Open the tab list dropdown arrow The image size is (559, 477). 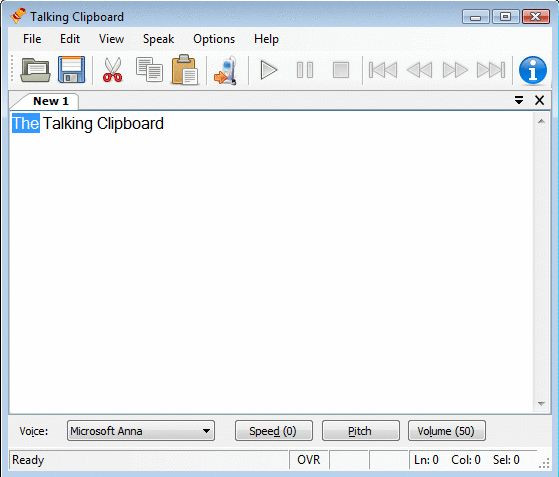click(519, 100)
